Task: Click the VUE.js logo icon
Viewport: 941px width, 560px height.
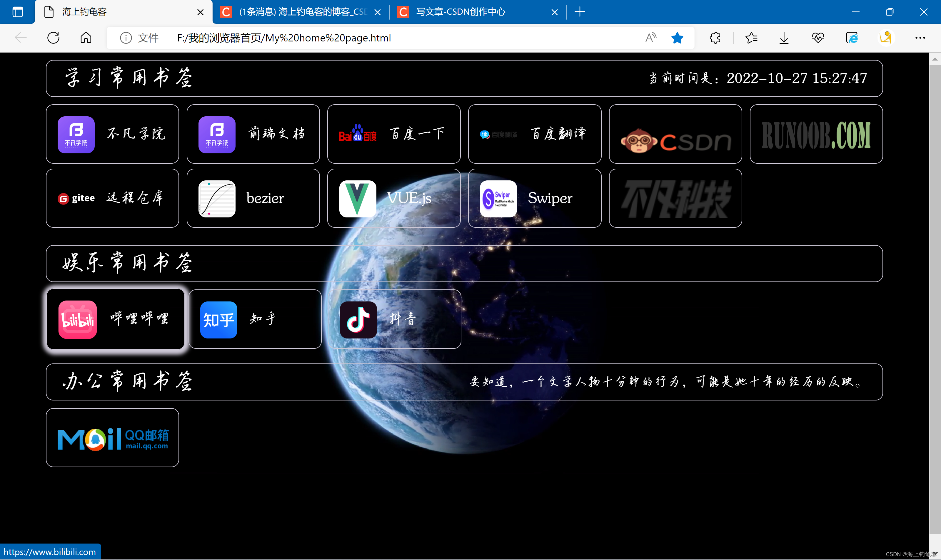Action: coord(358,199)
